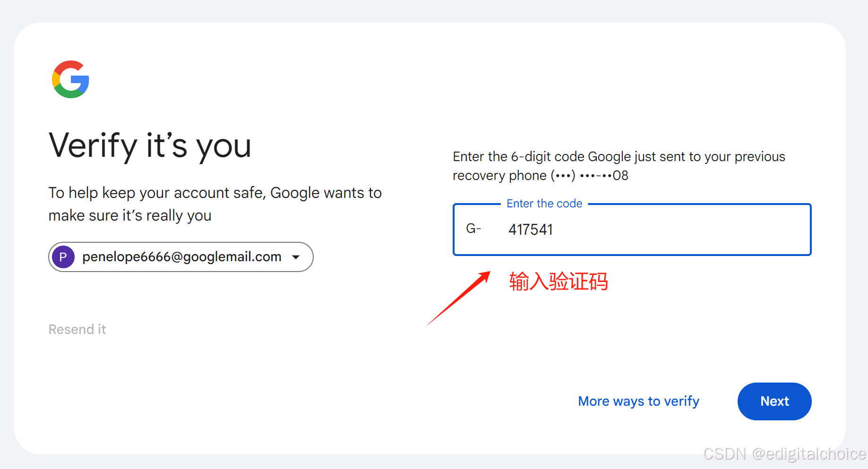868x469 pixels.
Task: Click the masked recovery phone ending 08
Action: pos(590,176)
